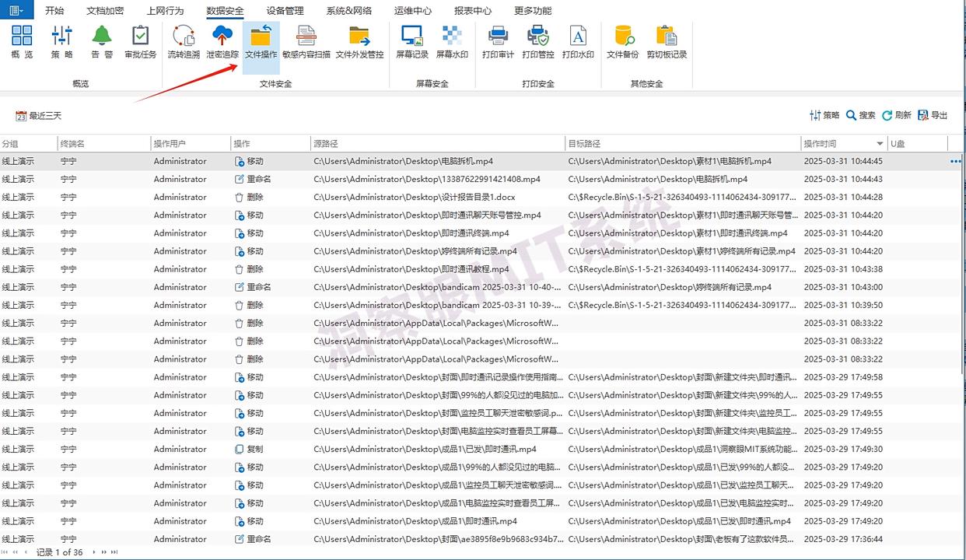Select source 即时通讯聊天账号管控.mp4 row
Image resolution: width=966 pixels, height=560 pixels.
(x=482, y=215)
